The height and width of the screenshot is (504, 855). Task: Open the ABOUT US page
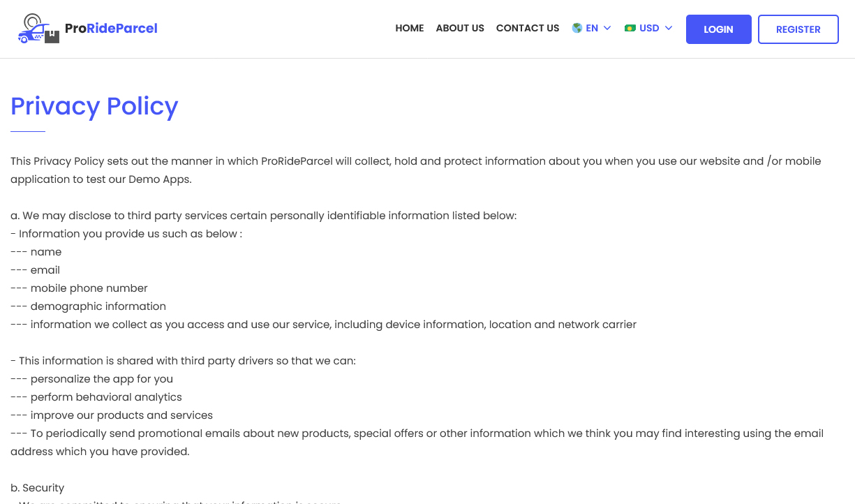pyautogui.click(x=460, y=28)
